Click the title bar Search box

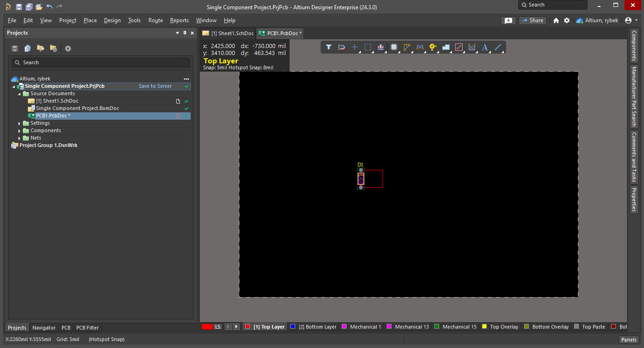click(x=553, y=5)
